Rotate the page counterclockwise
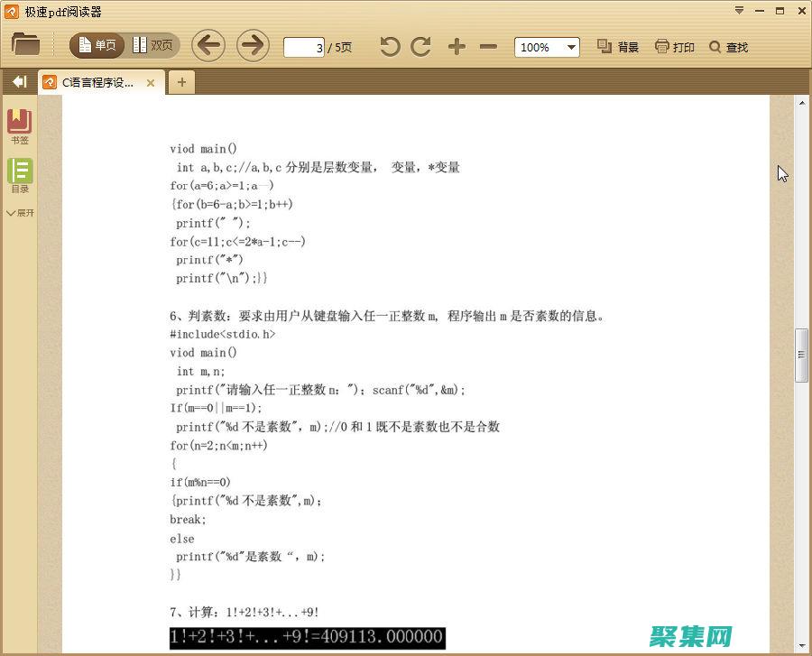Screen dimensions: 812x656 click(x=389, y=46)
